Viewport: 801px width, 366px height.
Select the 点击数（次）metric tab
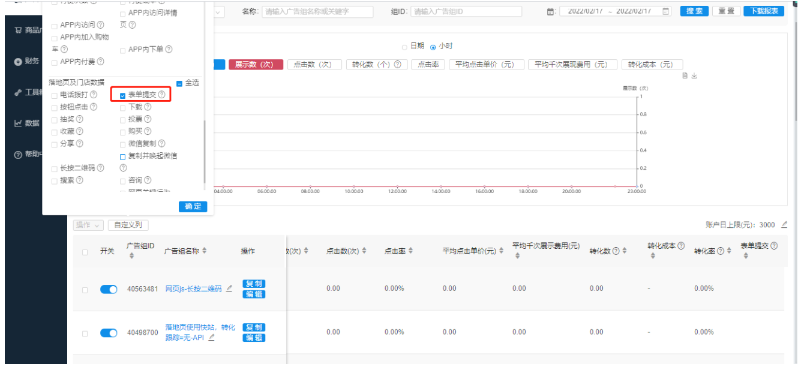[x=314, y=64]
